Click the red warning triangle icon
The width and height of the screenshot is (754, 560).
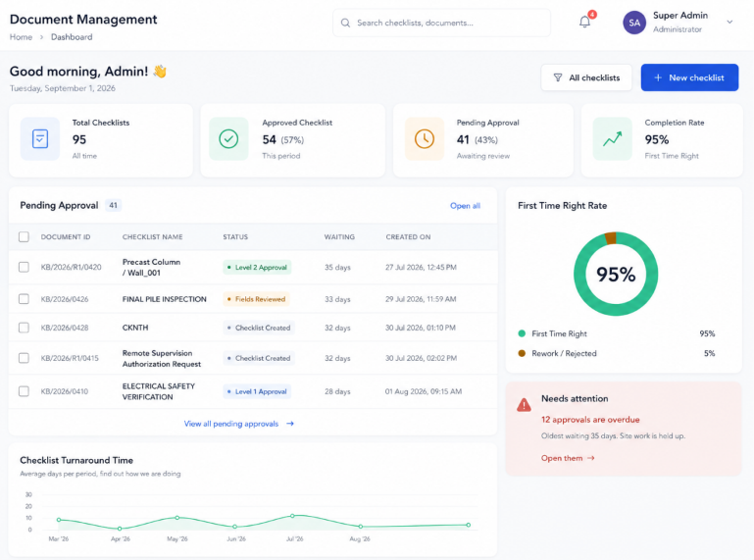click(x=524, y=405)
